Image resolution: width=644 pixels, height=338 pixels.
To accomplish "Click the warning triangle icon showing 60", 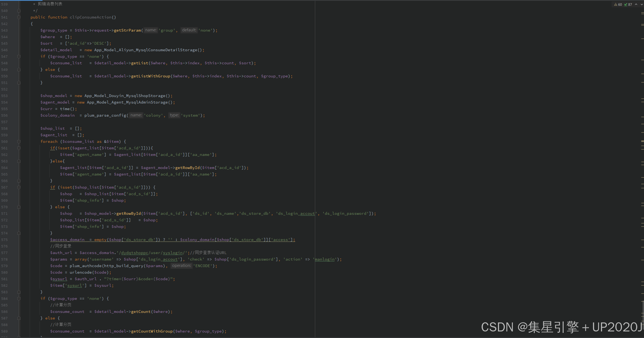I will tap(616, 4).
